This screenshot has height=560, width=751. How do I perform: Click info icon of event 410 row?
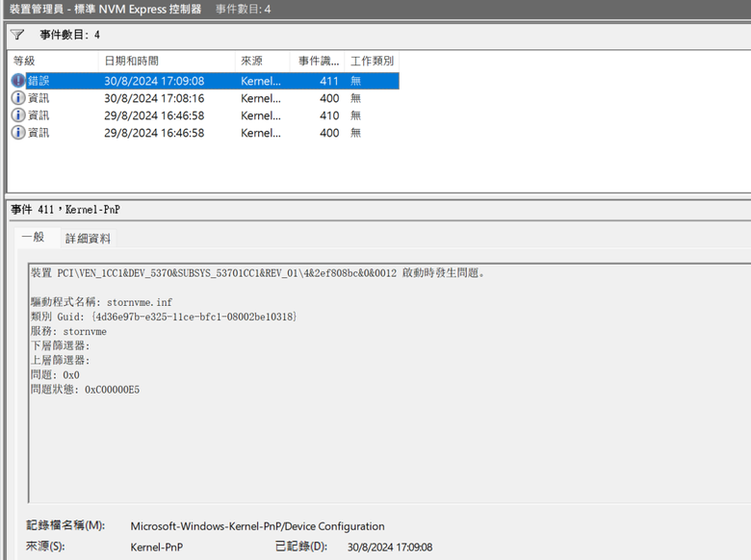click(17, 115)
